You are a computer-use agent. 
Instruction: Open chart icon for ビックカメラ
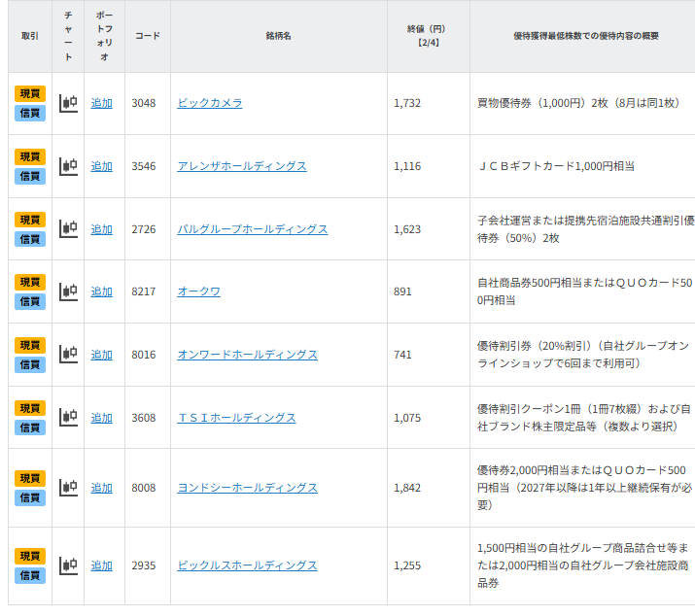(68, 103)
